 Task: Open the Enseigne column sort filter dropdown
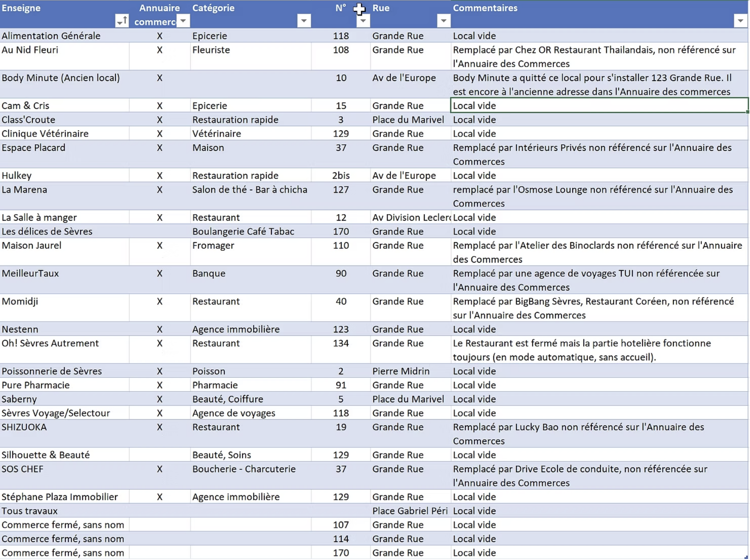(x=122, y=21)
